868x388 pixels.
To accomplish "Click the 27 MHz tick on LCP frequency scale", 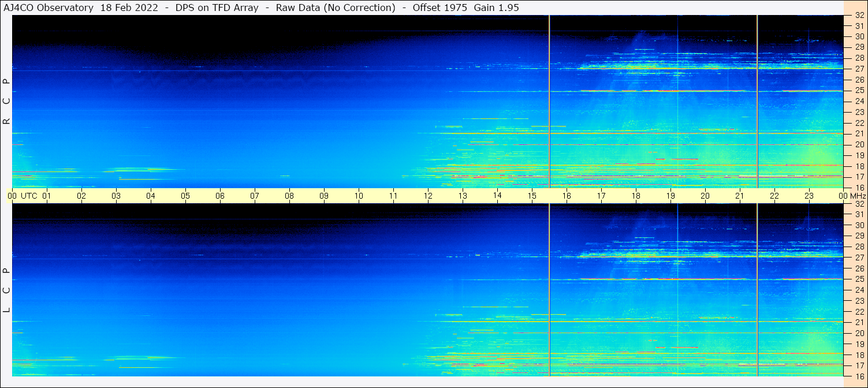I will [x=859, y=258].
